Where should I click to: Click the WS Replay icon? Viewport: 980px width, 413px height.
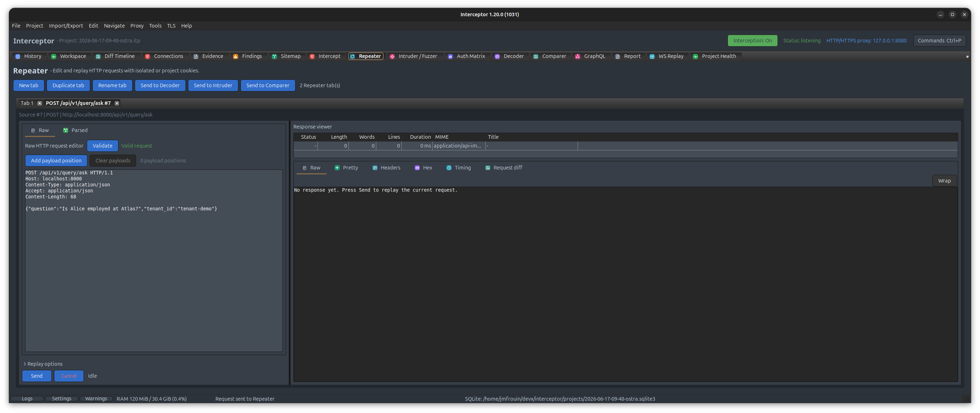652,56
